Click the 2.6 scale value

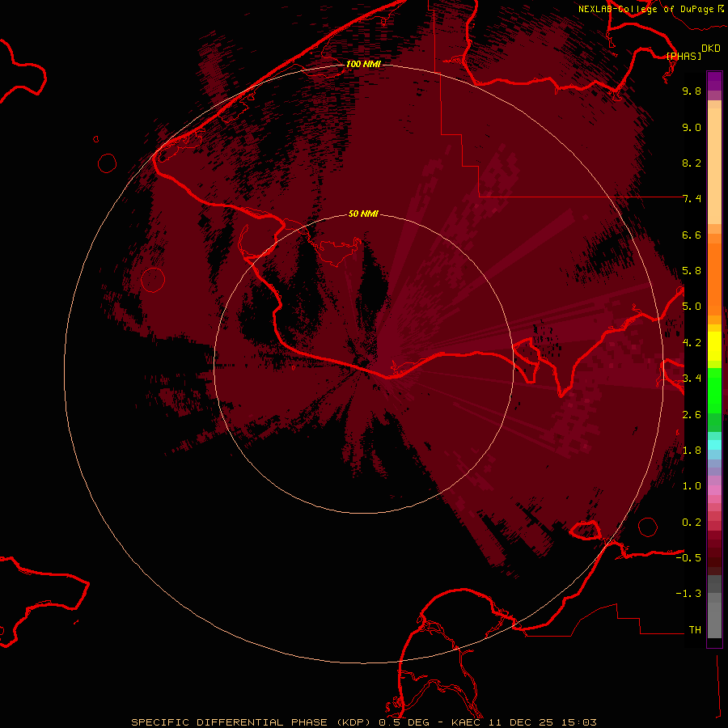(x=692, y=415)
